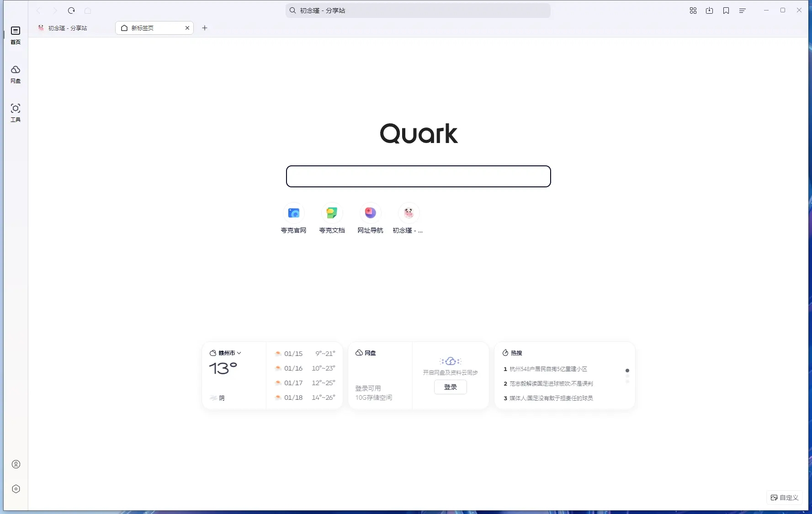The image size is (812, 514).
Task: Click the 10G存储空间 text
Action: pos(374,397)
